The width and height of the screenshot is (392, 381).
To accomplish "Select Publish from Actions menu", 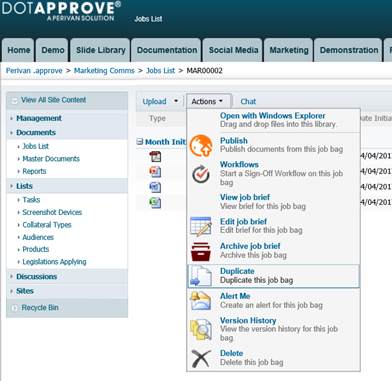I will coord(273,145).
